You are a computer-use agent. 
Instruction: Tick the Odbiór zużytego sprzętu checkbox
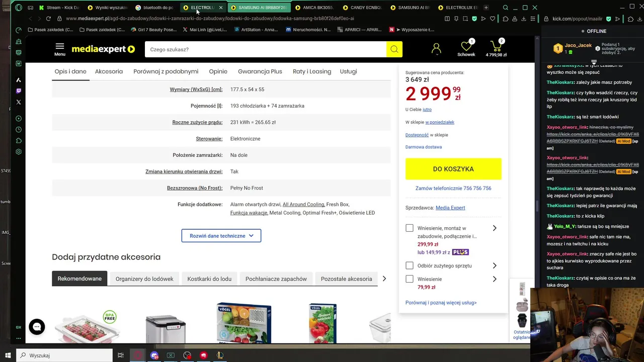[x=410, y=265]
